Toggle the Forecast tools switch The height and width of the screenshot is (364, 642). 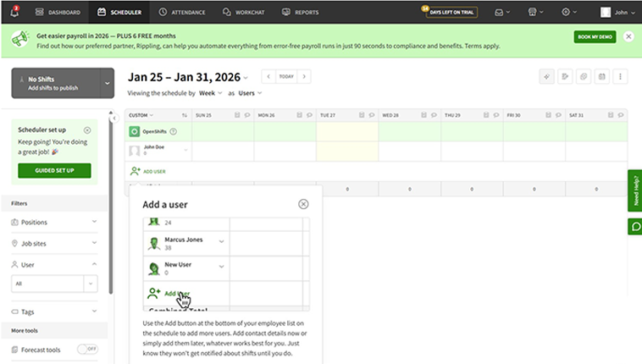tap(87, 349)
